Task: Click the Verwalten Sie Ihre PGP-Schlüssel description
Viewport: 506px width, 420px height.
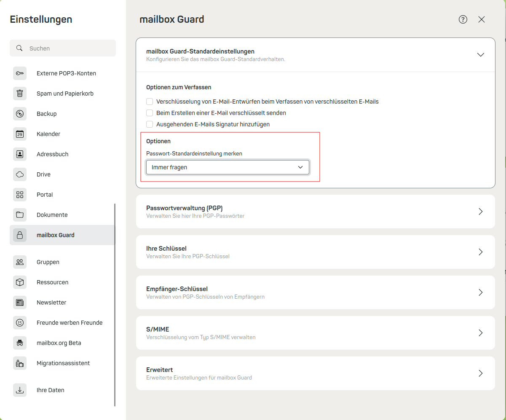Action: 188,256
